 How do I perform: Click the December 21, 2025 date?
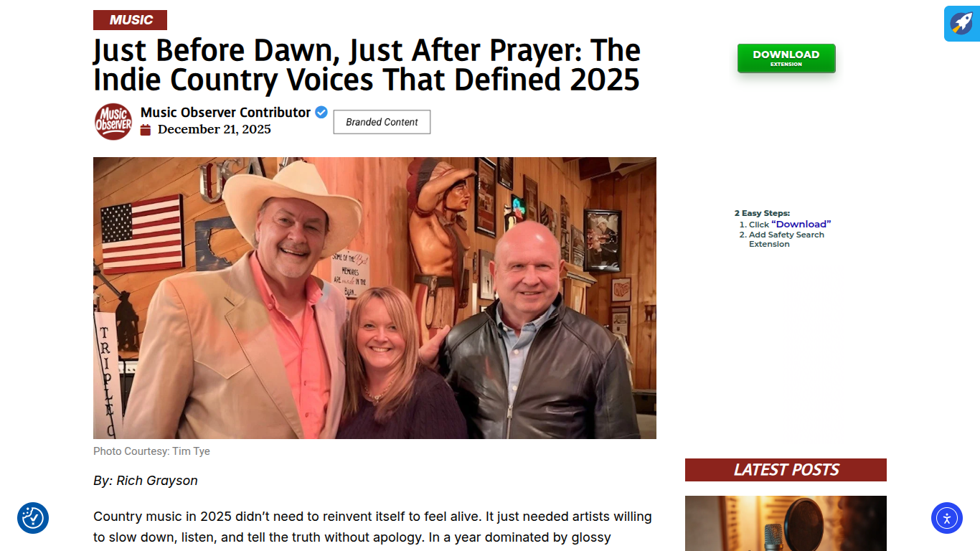(215, 130)
